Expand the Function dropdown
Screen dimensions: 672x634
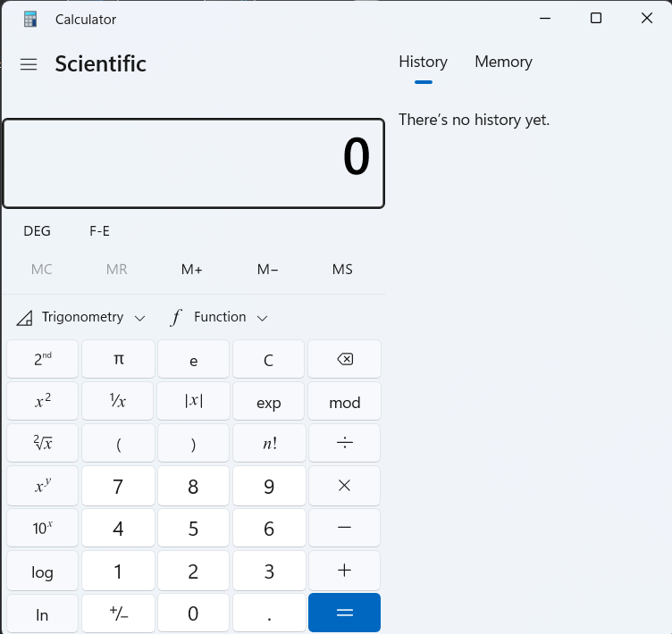point(220,317)
